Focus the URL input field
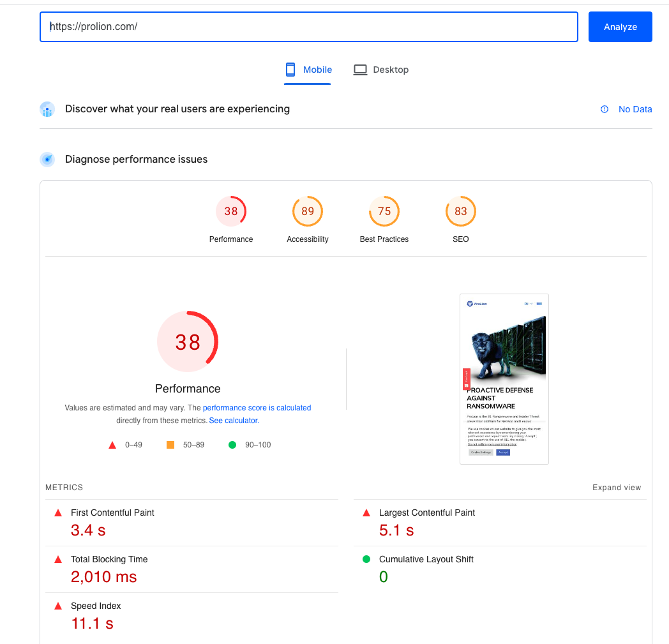 tap(309, 27)
